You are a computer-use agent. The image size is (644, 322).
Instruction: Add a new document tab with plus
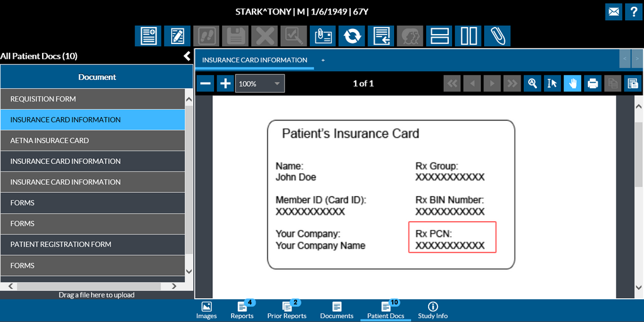click(323, 60)
